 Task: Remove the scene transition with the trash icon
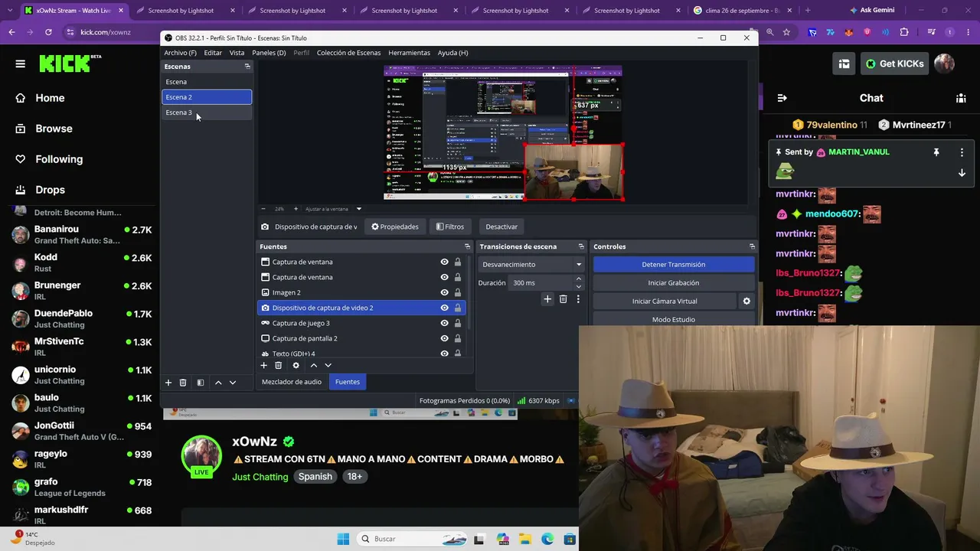563,299
